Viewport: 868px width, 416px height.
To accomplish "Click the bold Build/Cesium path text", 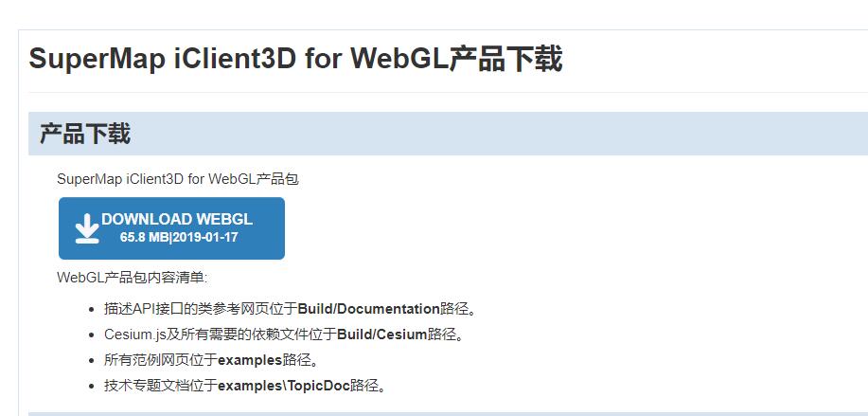I will pyautogui.click(x=382, y=335).
